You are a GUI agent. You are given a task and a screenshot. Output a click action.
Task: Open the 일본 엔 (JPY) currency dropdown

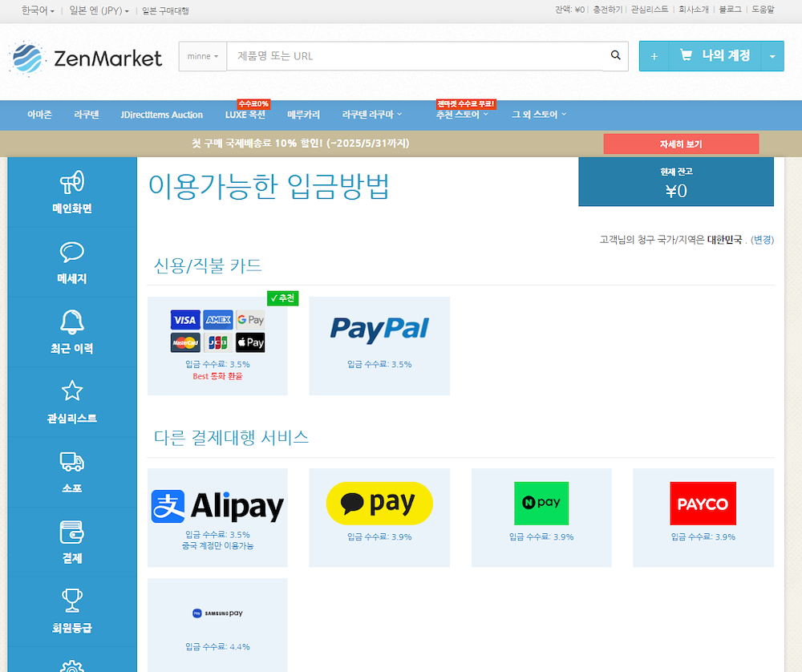click(x=99, y=10)
